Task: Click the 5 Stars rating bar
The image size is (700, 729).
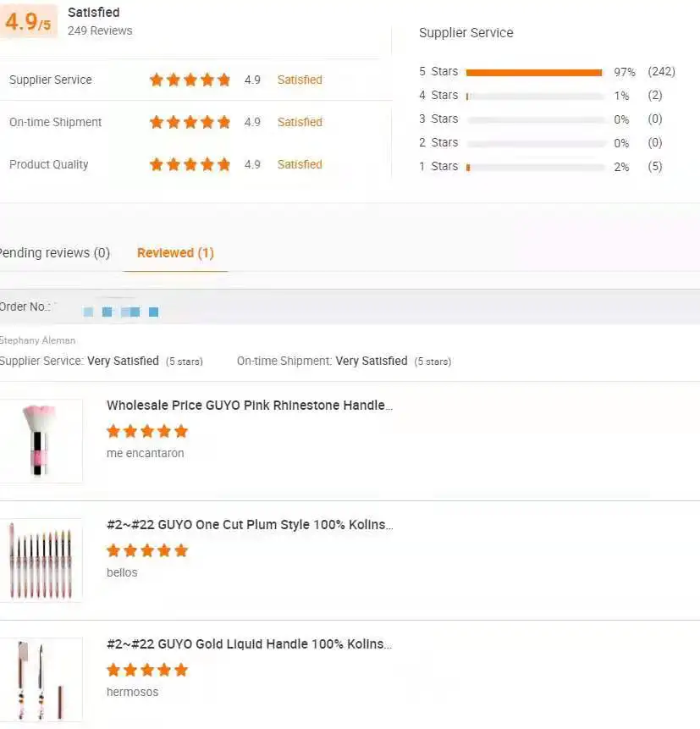Action: [x=534, y=72]
